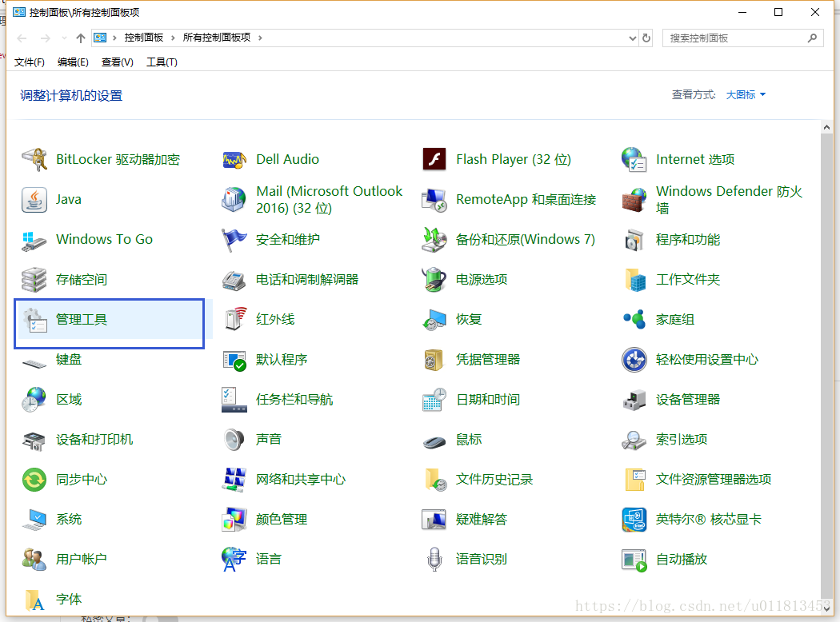This screenshot has height=622, width=840.
Task: Open the 声音 speaker icon
Action: (234, 440)
